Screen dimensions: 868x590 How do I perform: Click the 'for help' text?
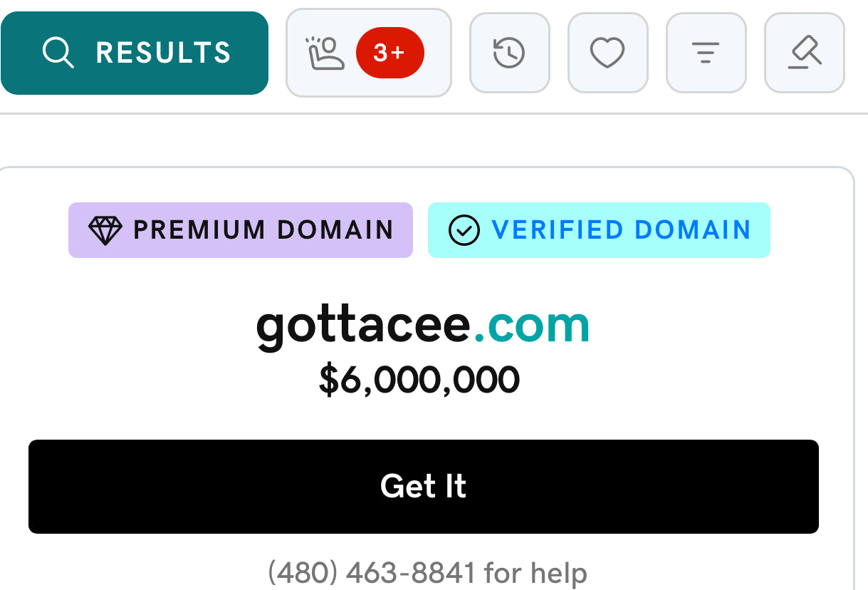[x=535, y=572]
